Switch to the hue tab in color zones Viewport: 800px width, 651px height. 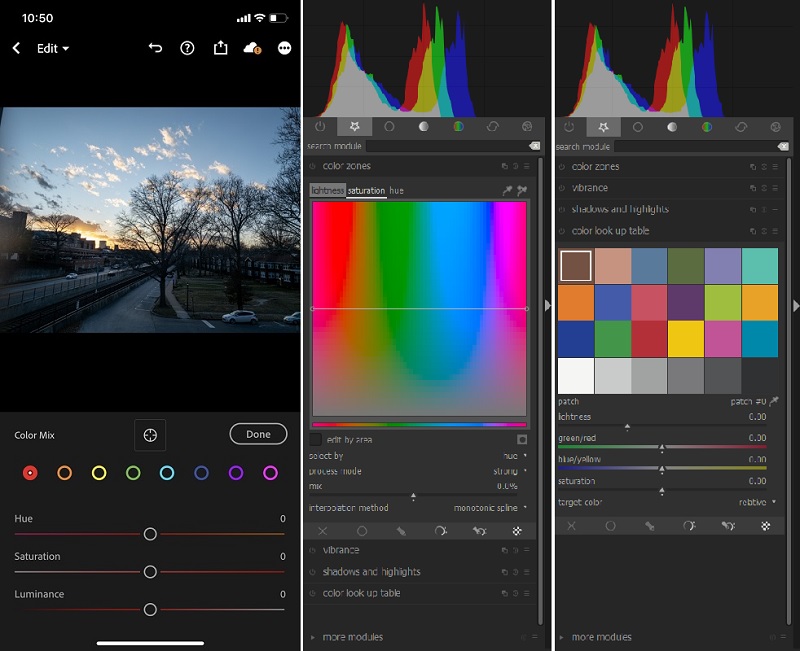[397, 191]
